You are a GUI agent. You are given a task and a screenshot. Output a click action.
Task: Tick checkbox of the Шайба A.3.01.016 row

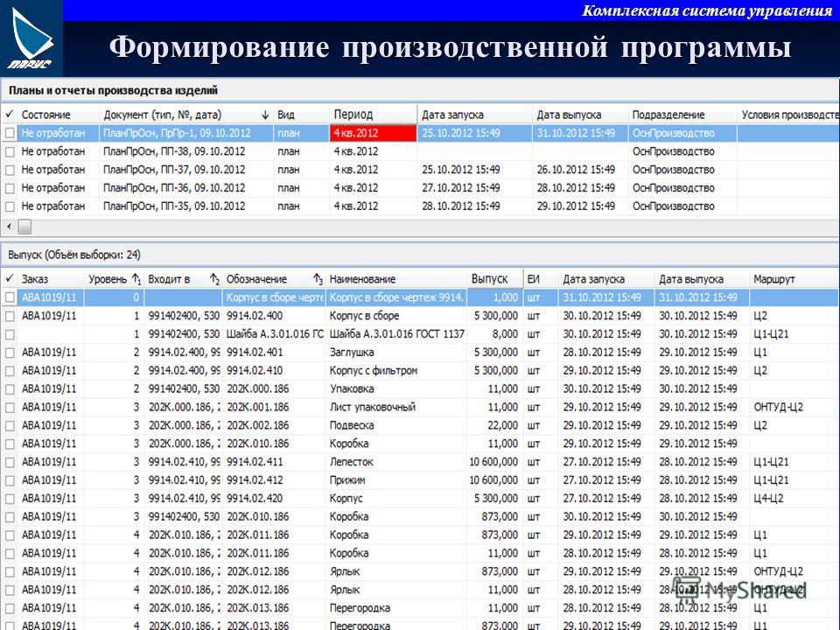coord(10,333)
